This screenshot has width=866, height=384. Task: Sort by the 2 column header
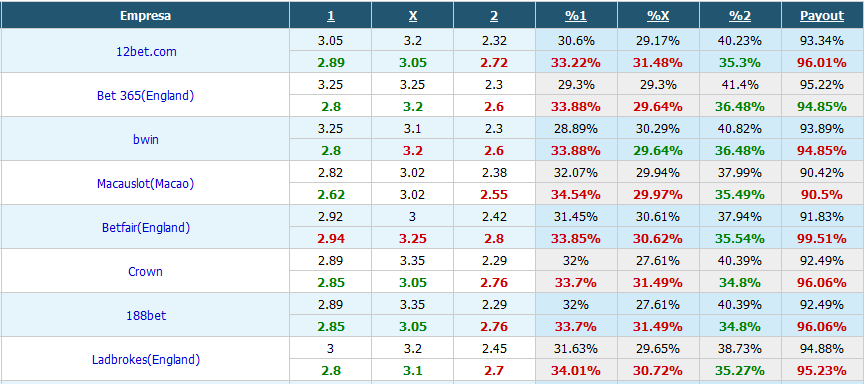(x=494, y=16)
